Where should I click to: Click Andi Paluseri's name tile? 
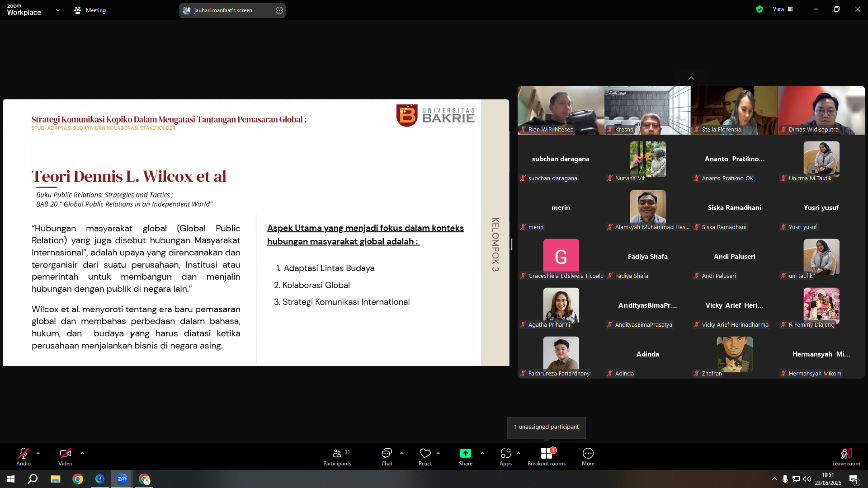pos(734,257)
